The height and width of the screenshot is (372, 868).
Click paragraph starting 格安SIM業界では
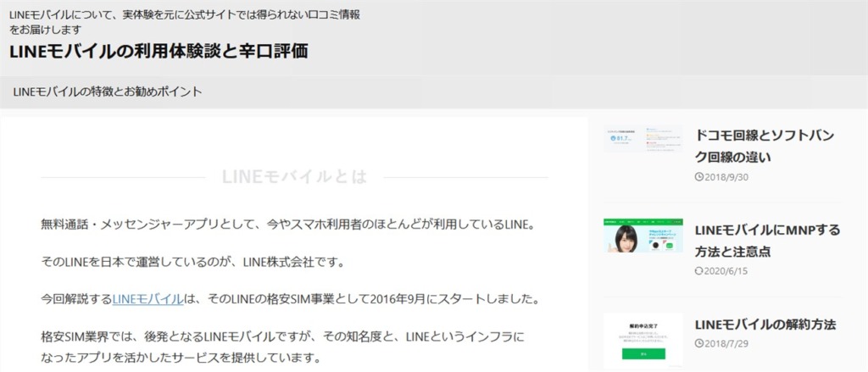point(282,346)
